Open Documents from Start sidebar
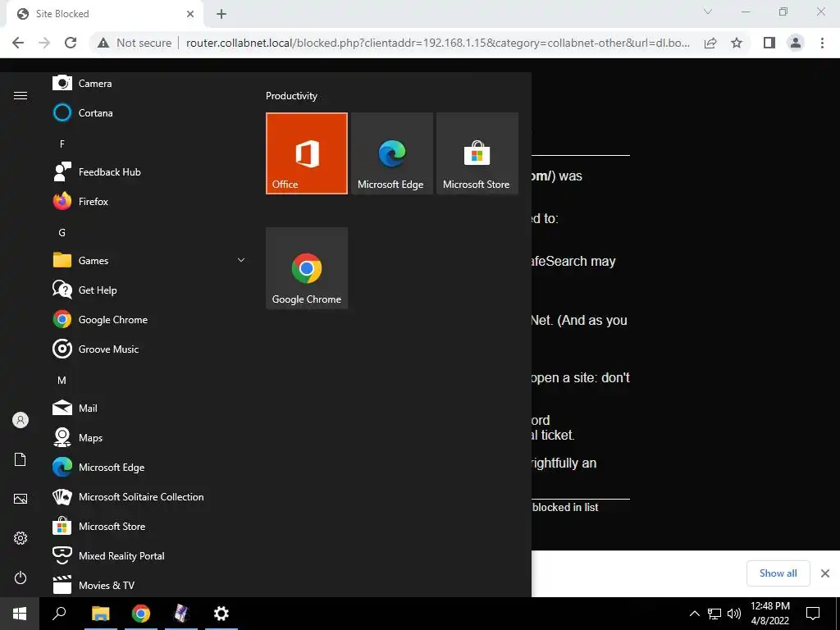840x630 pixels. (21, 459)
